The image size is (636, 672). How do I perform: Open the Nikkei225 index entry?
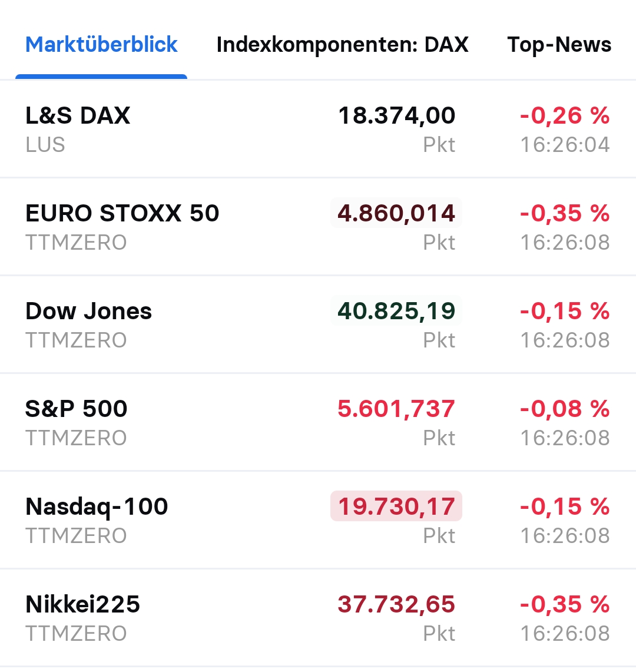[82, 604]
